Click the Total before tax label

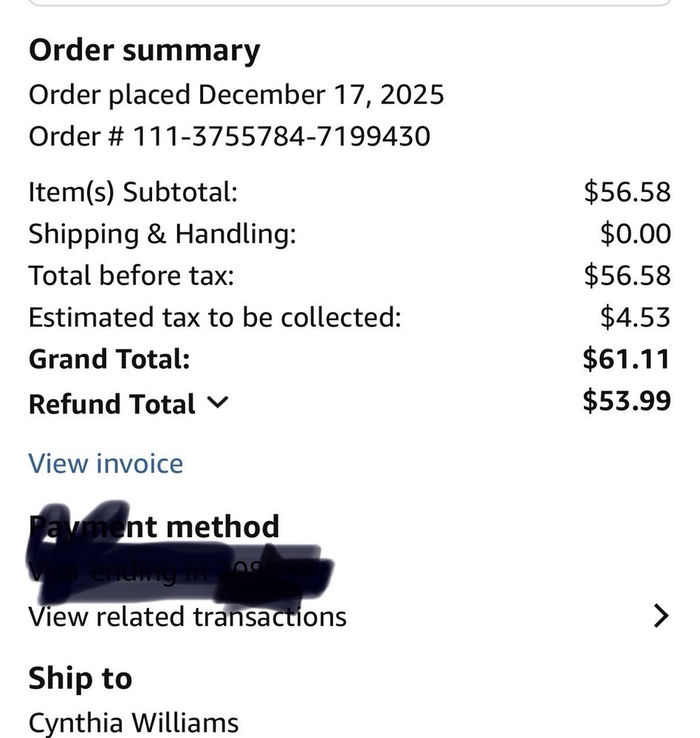[x=131, y=275]
